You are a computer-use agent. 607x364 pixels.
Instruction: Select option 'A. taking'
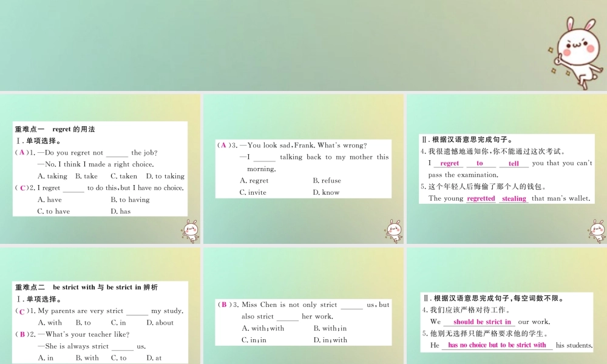click(x=52, y=177)
